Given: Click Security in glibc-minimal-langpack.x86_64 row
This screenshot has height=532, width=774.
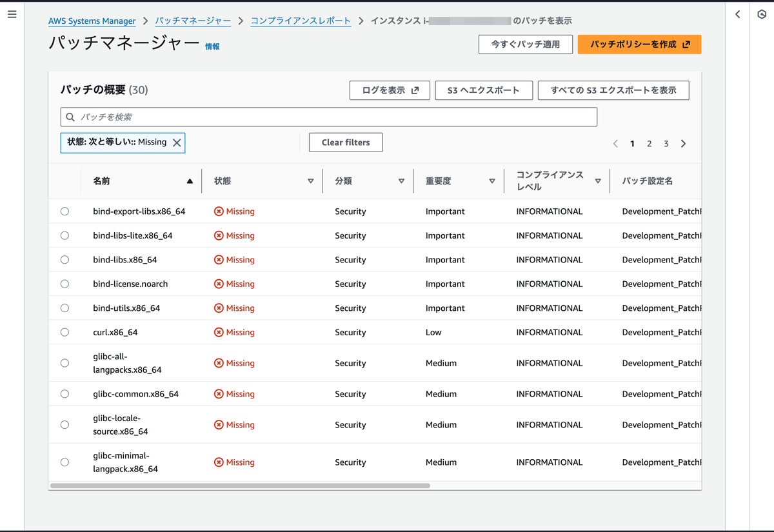Looking at the screenshot, I should pos(350,462).
